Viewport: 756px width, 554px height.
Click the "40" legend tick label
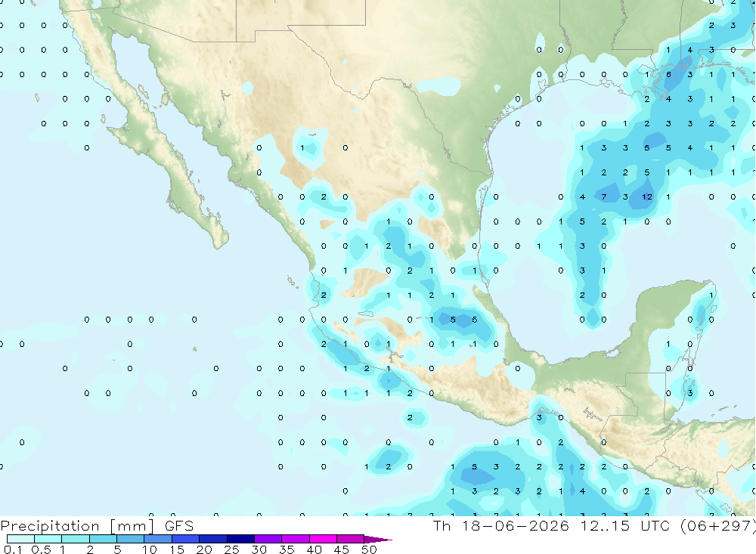[x=314, y=549]
